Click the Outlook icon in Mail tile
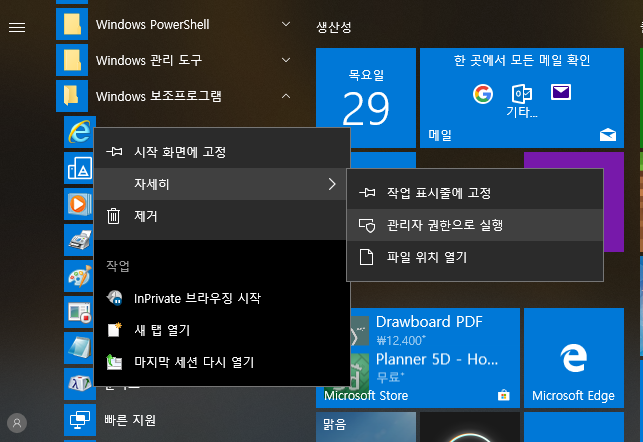The height and width of the screenshot is (442, 643). pos(522,94)
